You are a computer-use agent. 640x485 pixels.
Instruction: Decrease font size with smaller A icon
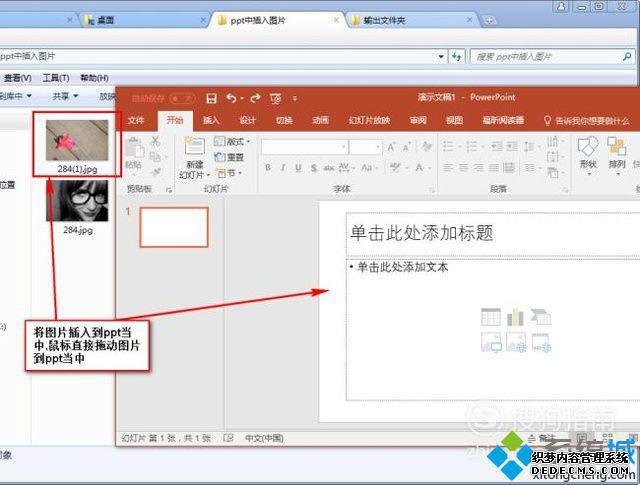[407, 147]
